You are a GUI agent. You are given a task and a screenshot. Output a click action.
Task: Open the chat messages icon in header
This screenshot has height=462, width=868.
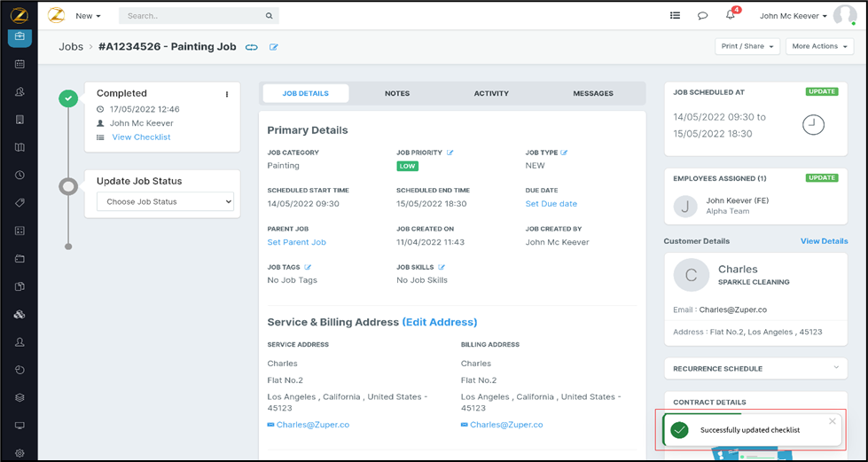point(702,16)
